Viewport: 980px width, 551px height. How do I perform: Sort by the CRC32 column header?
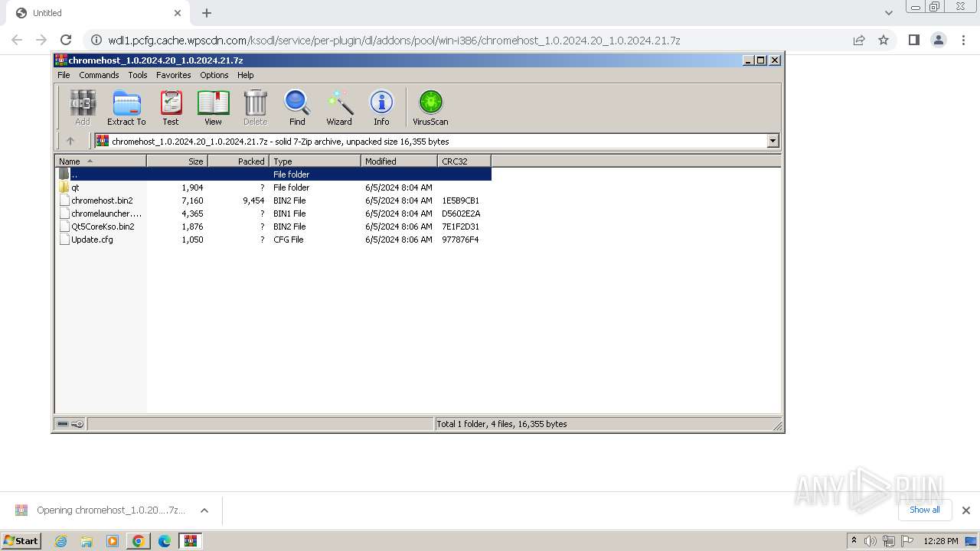pos(464,161)
